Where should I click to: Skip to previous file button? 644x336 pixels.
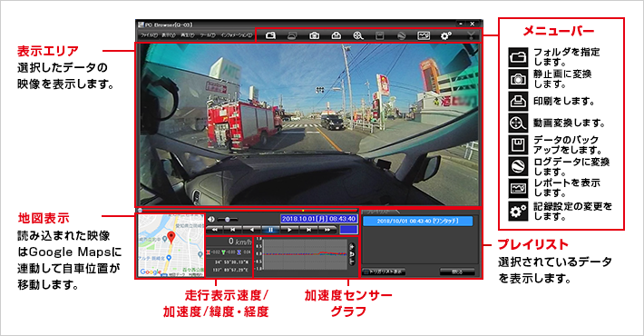click(x=233, y=230)
